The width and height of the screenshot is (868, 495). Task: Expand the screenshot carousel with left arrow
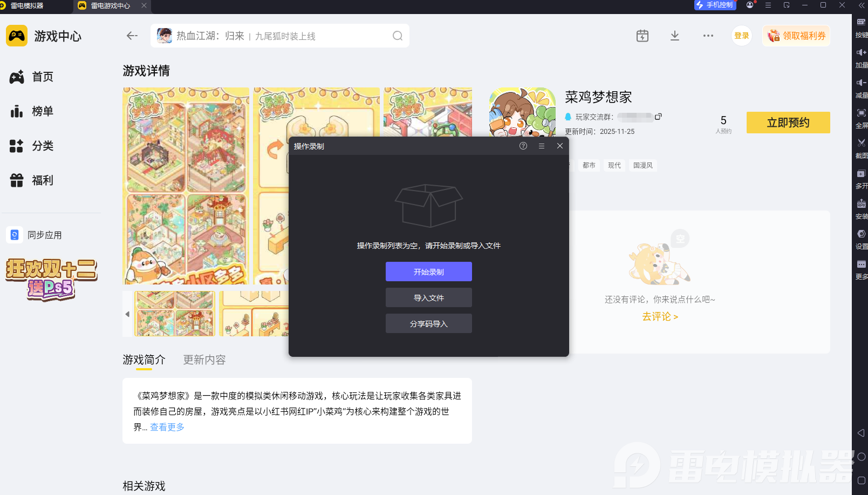pos(127,314)
